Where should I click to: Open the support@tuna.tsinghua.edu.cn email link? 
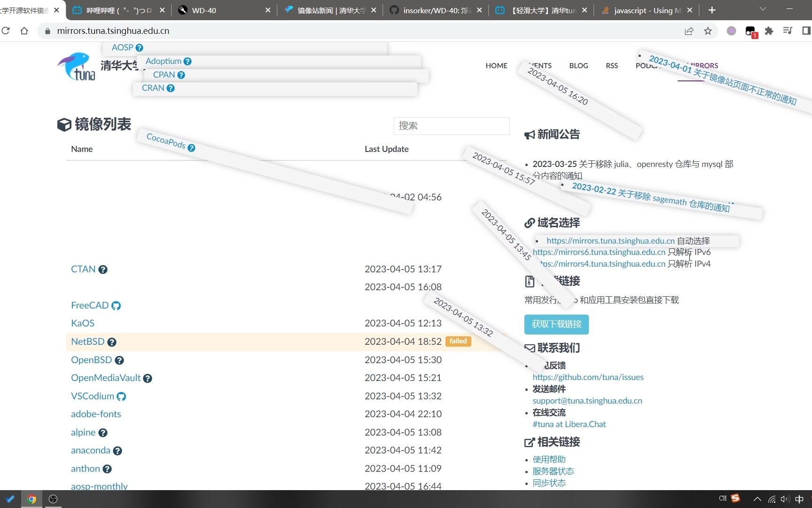587,401
